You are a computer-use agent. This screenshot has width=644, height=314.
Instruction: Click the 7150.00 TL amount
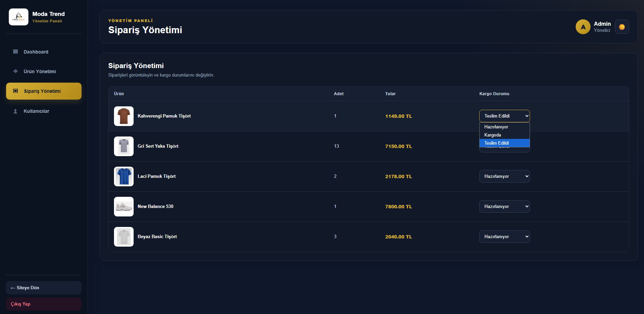pos(398,146)
